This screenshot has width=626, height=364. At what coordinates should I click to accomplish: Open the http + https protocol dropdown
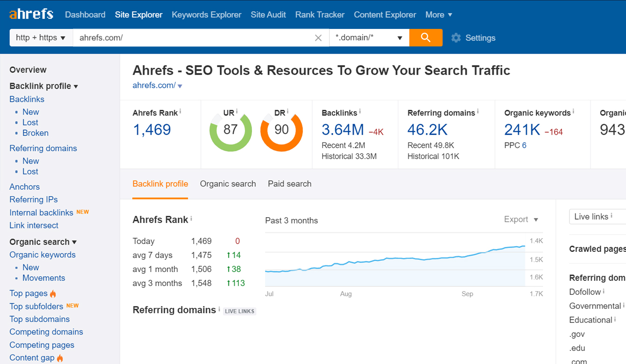[x=41, y=37]
